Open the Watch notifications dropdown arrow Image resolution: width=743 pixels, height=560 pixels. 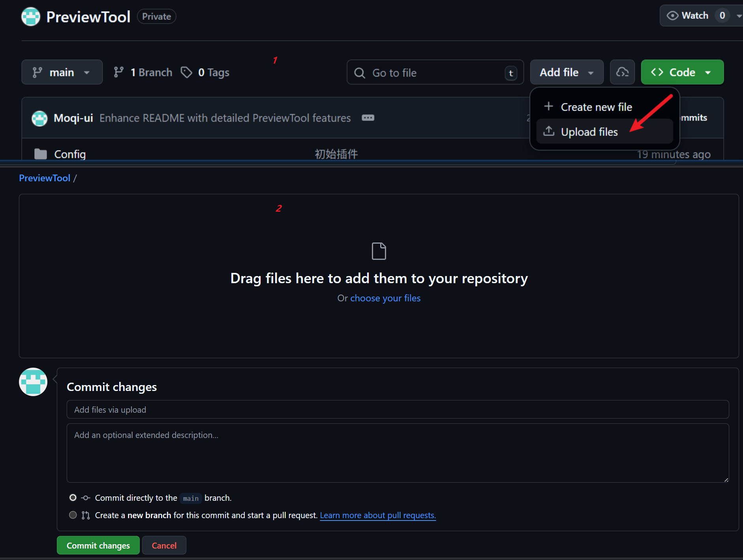(739, 16)
